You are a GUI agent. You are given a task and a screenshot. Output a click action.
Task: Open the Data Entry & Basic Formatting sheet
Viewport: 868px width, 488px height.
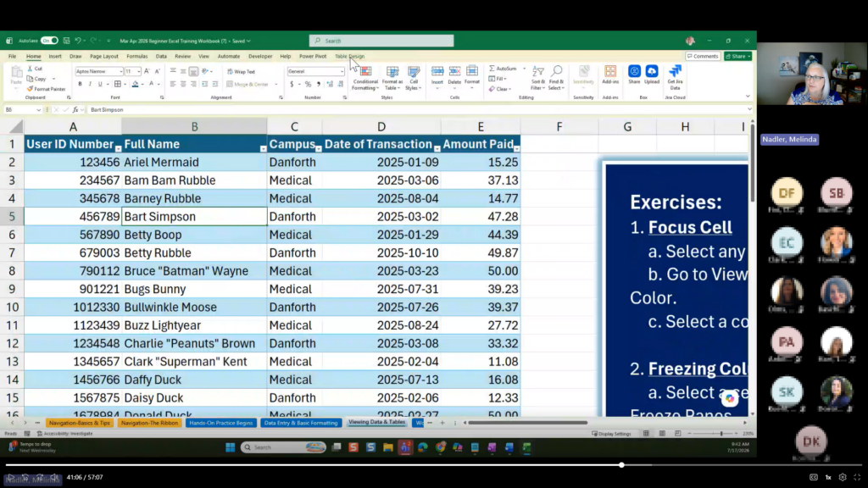pos(301,423)
